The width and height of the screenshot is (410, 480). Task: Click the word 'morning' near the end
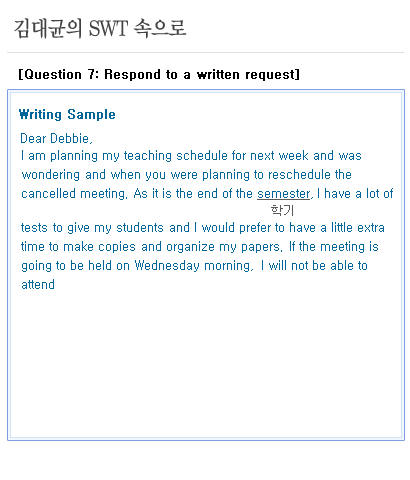tap(227, 266)
